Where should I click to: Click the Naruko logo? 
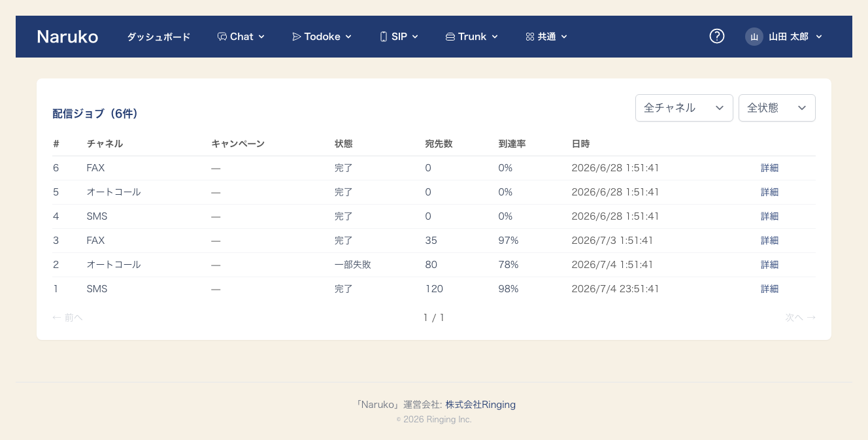(x=67, y=37)
